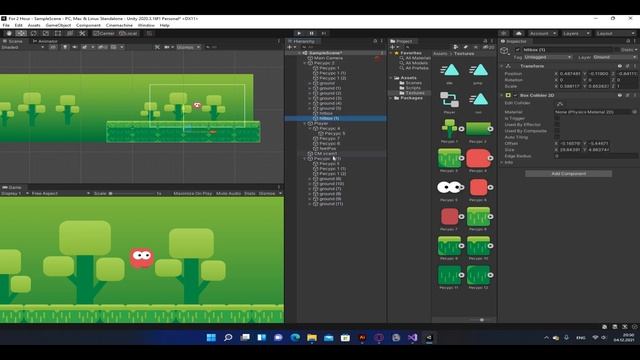Open the GameObject menu
This screenshot has height=360, width=640.
[58, 25]
